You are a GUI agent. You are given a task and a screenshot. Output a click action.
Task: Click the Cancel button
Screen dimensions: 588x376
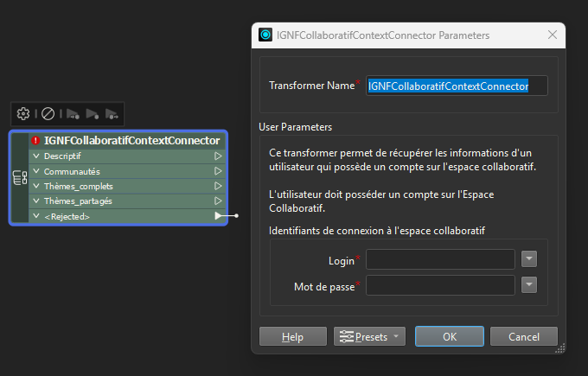pyautogui.click(x=524, y=336)
